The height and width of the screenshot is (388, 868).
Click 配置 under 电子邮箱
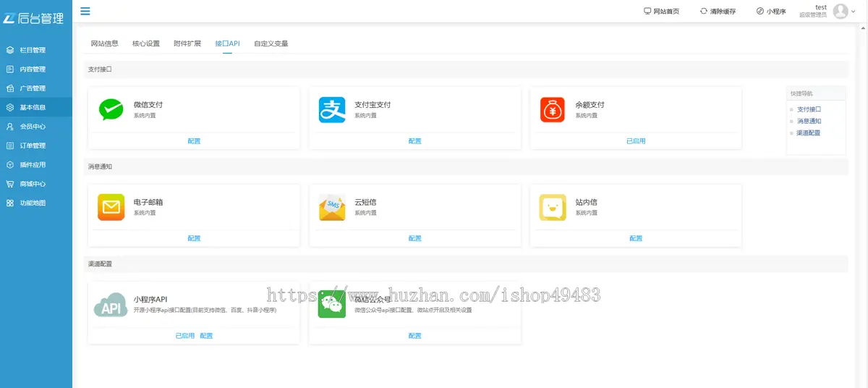click(194, 238)
